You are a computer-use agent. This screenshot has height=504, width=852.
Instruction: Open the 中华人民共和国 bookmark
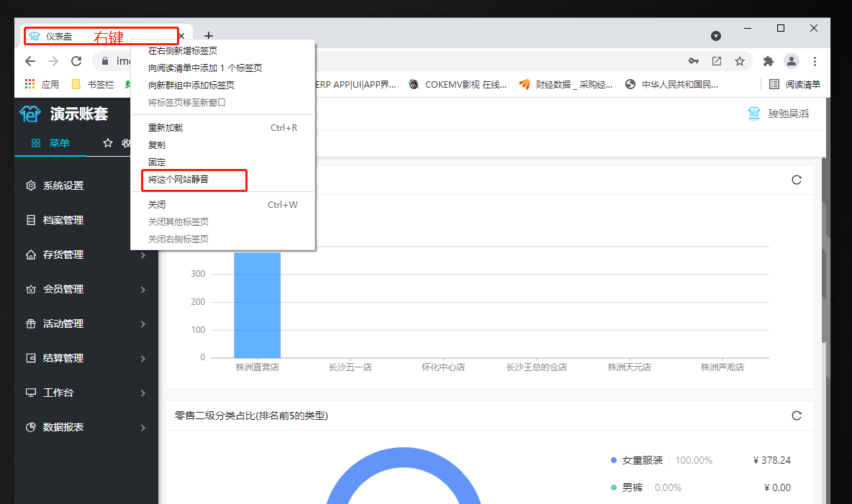pos(671,84)
